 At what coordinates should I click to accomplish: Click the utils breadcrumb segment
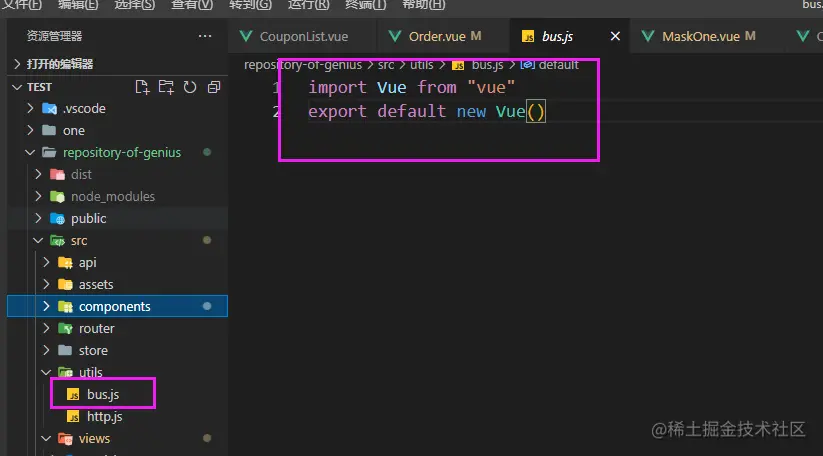[x=421, y=65]
